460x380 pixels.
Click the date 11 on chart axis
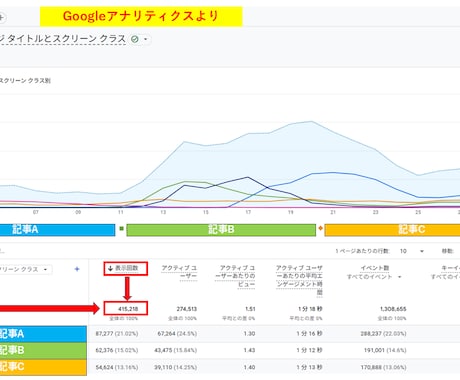point(121,212)
